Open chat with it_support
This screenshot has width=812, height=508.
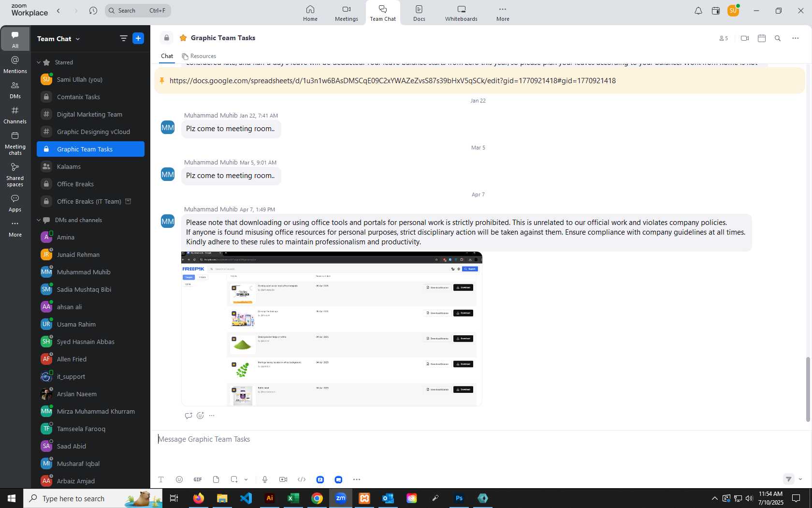click(x=90, y=376)
